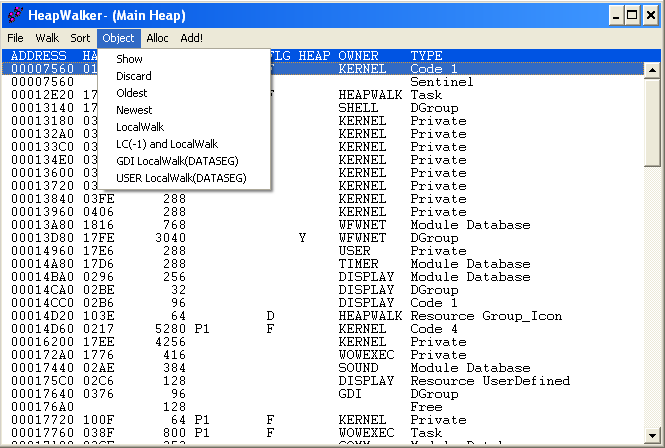The image size is (665, 448).
Task: Select row with handle 03FE
Action: point(323,199)
